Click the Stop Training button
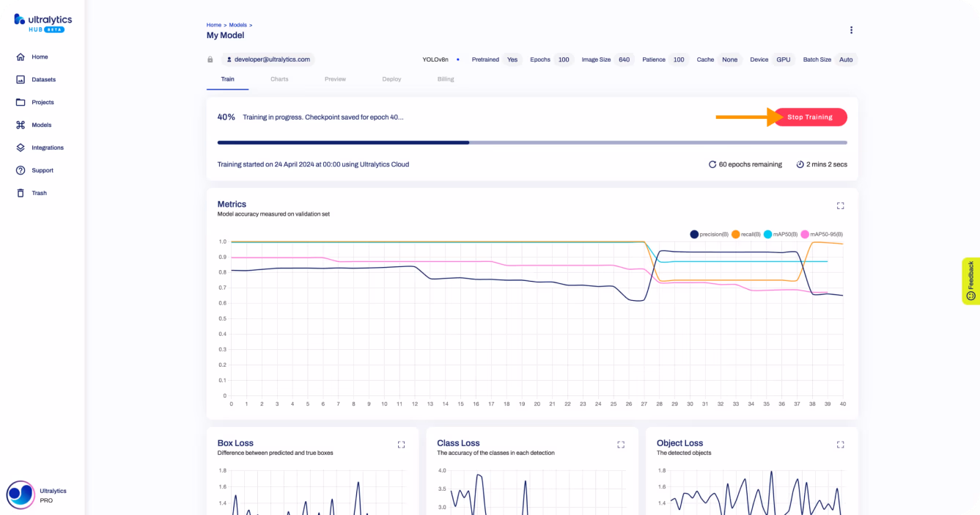Image resolution: width=980 pixels, height=515 pixels. 810,117
